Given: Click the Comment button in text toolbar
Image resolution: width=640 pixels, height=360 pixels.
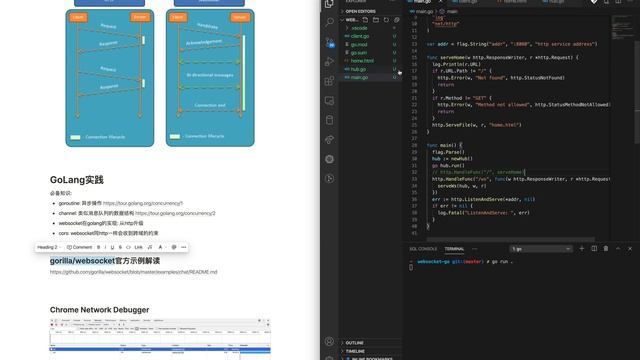Looking at the screenshot, I should (80, 247).
